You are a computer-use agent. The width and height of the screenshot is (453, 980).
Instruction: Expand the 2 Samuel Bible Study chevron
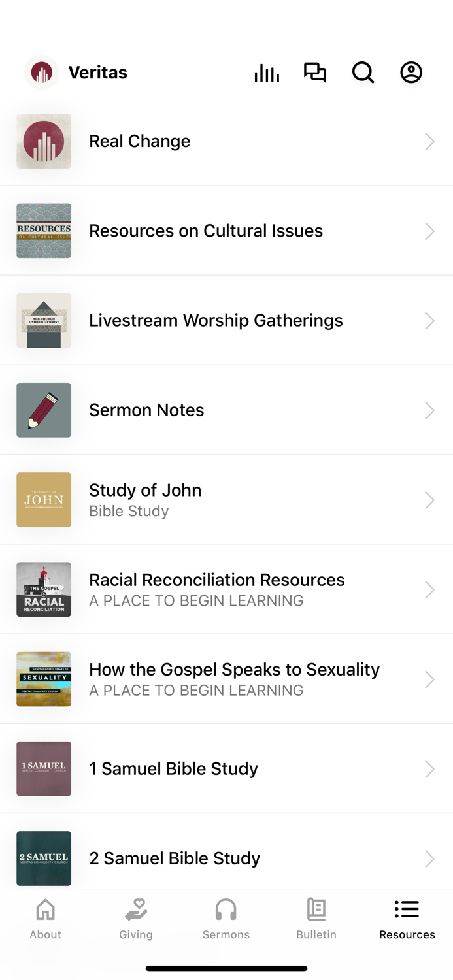[x=429, y=858]
